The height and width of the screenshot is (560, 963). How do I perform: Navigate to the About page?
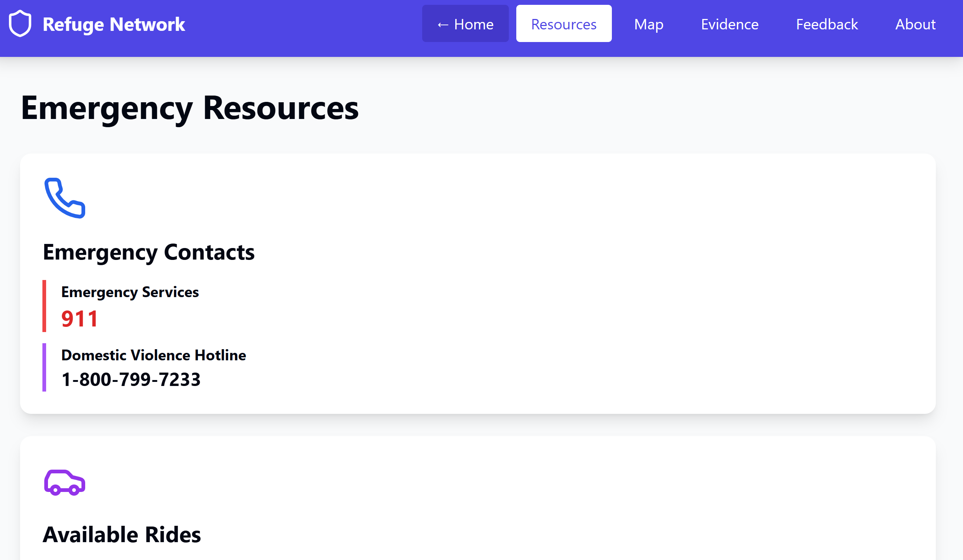[915, 24]
